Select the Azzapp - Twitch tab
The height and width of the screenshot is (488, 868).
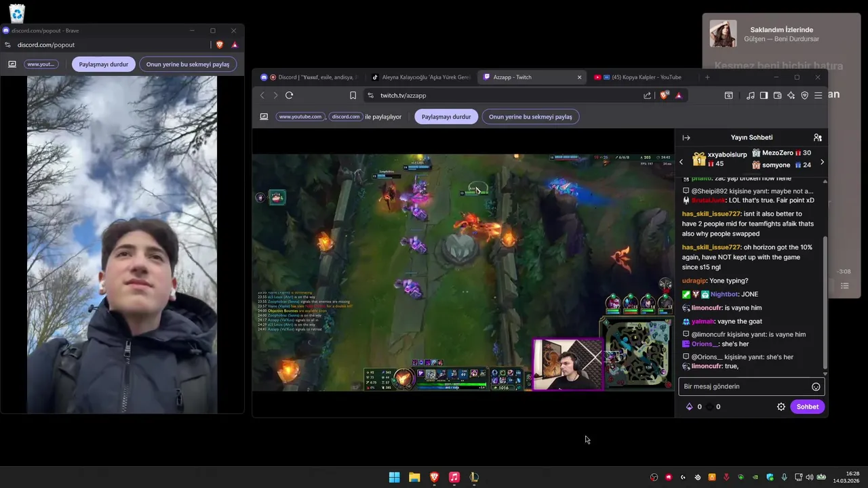[531, 77]
